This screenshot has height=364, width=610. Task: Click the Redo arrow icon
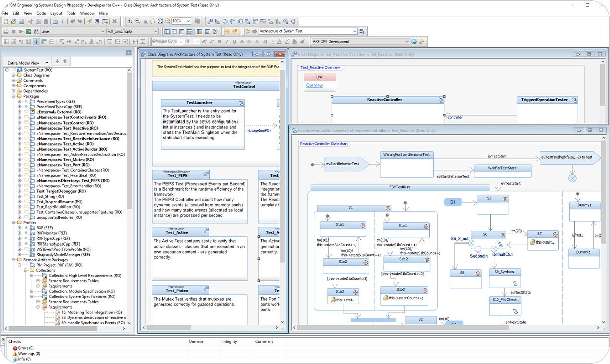80,21
